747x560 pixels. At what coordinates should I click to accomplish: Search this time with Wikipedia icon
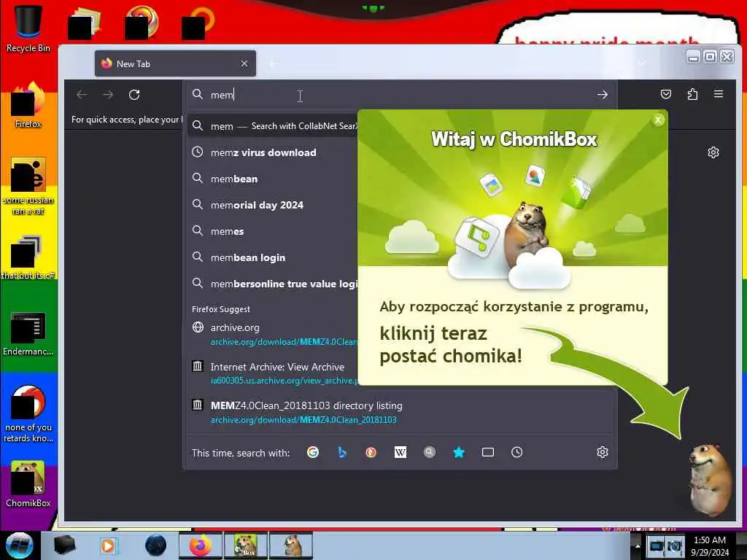(x=400, y=452)
